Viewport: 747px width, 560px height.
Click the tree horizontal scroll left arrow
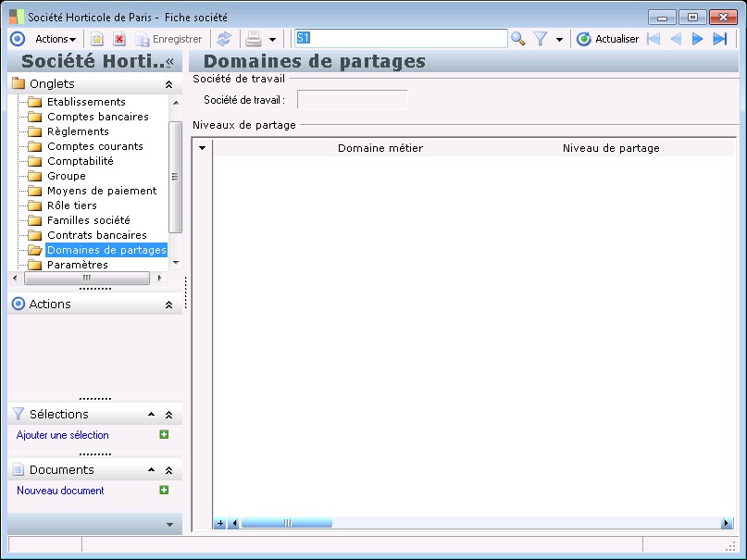(x=15, y=278)
